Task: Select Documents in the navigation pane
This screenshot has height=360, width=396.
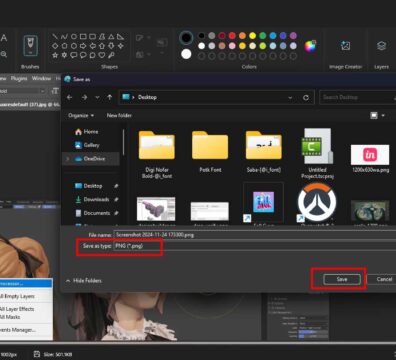Action: coord(93,213)
